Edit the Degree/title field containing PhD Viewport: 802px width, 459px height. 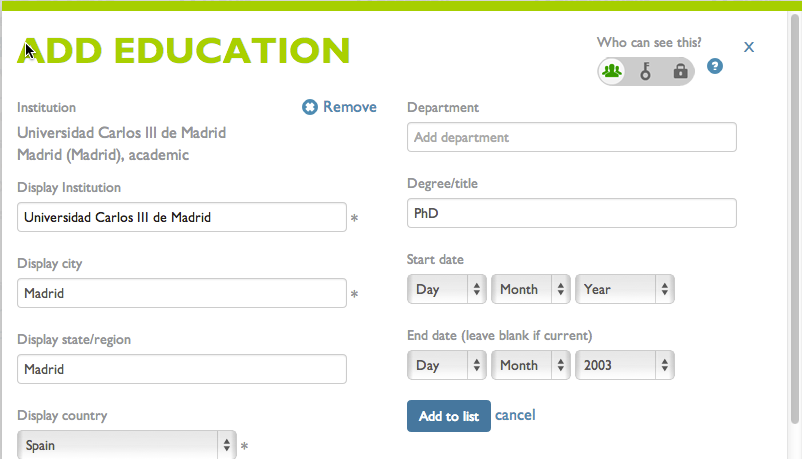point(572,213)
